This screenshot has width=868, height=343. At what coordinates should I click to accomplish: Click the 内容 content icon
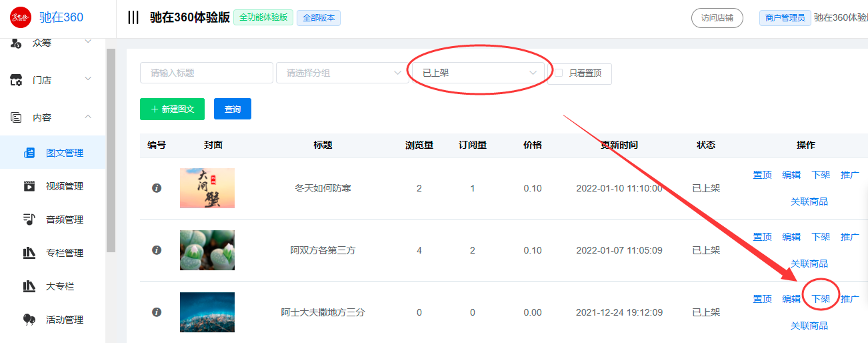click(17, 117)
